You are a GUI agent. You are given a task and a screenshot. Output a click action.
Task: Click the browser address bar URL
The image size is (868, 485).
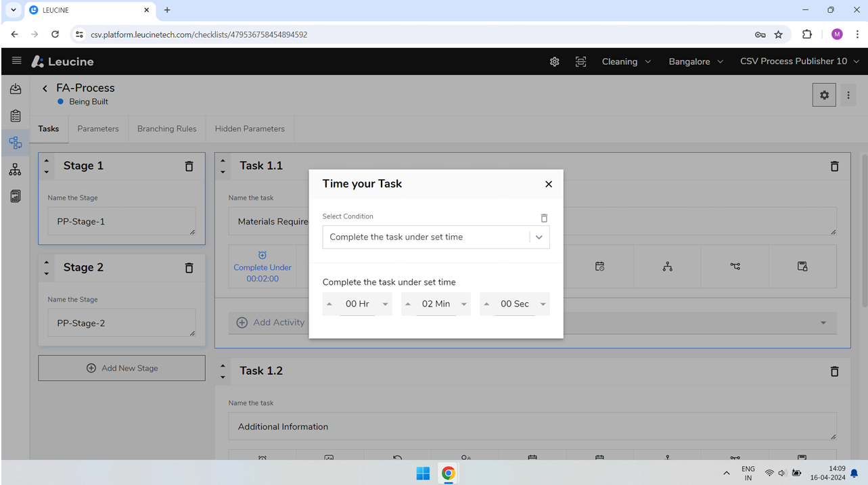click(x=199, y=34)
